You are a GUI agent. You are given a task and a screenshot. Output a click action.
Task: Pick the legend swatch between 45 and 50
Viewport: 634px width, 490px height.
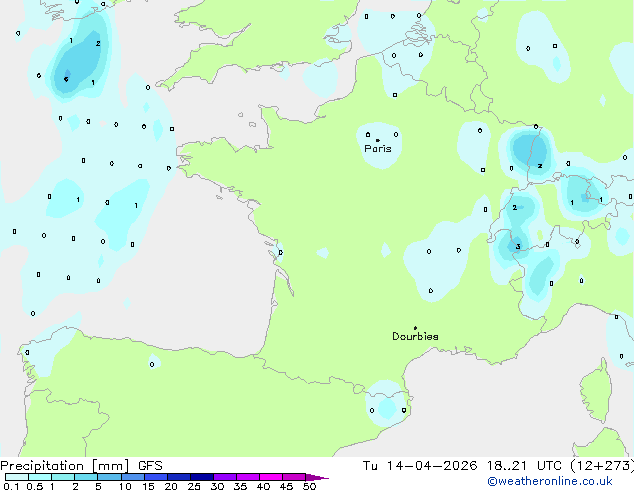click(294, 477)
